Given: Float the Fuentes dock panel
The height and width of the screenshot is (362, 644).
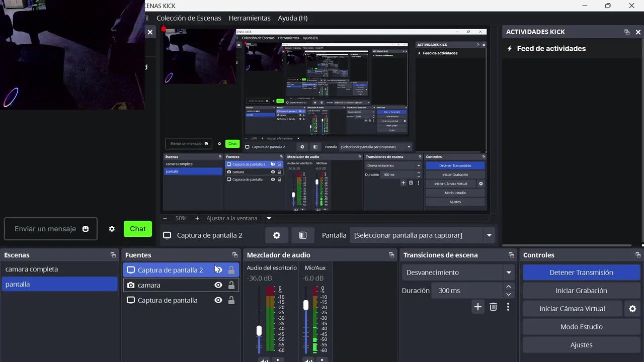Looking at the screenshot, I should (x=234, y=255).
